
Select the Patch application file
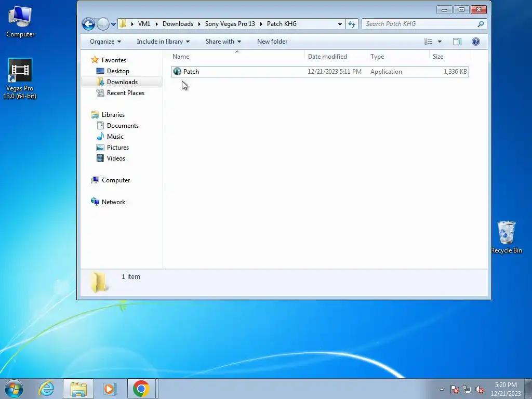click(x=320, y=72)
